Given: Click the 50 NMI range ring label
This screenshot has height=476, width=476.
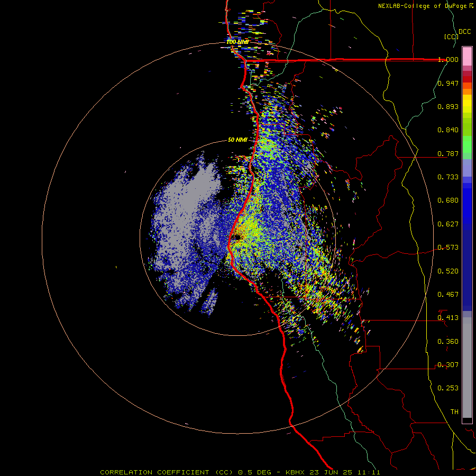Looking at the screenshot, I should pos(237,140).
